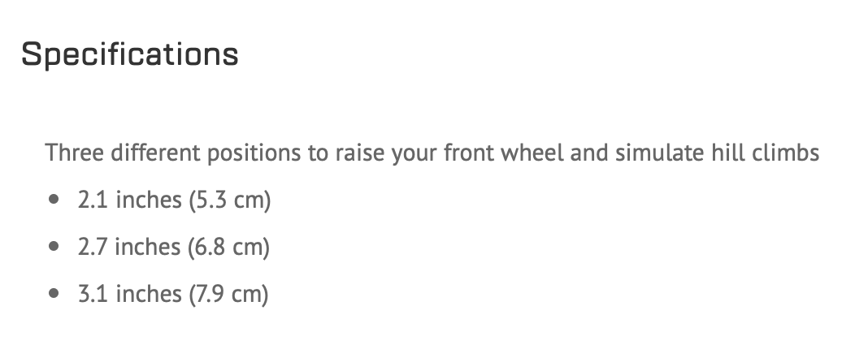Select the bullet dot before 3.1 inches
868x349 pixels.
[54, 293]
